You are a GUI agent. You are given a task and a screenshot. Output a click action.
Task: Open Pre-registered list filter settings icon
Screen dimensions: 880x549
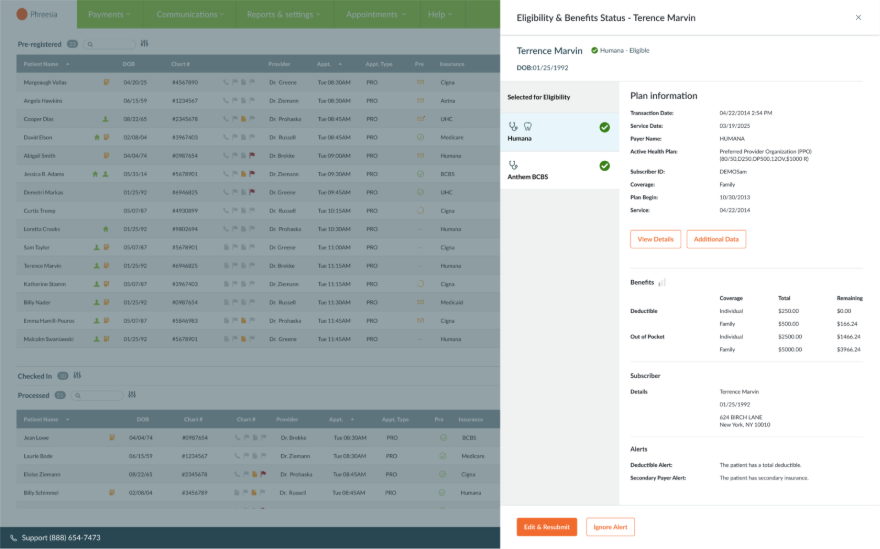(x=145, y=44)
